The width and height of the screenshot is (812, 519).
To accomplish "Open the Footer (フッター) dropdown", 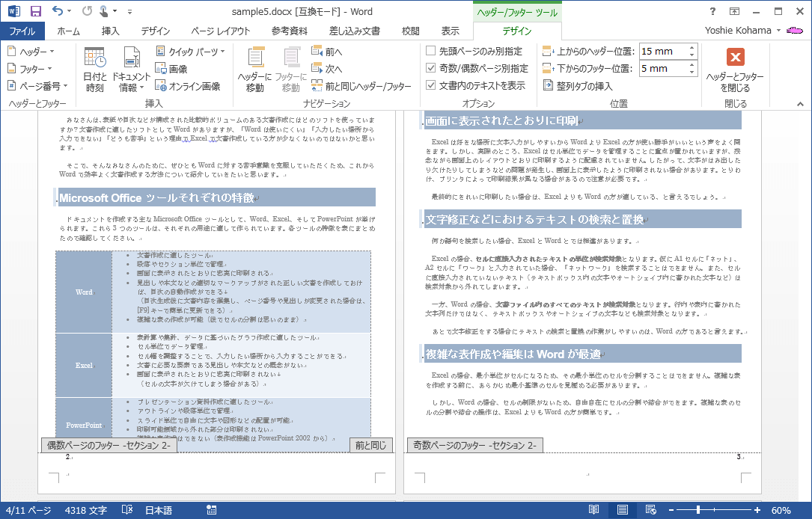I will pos(30,69).
